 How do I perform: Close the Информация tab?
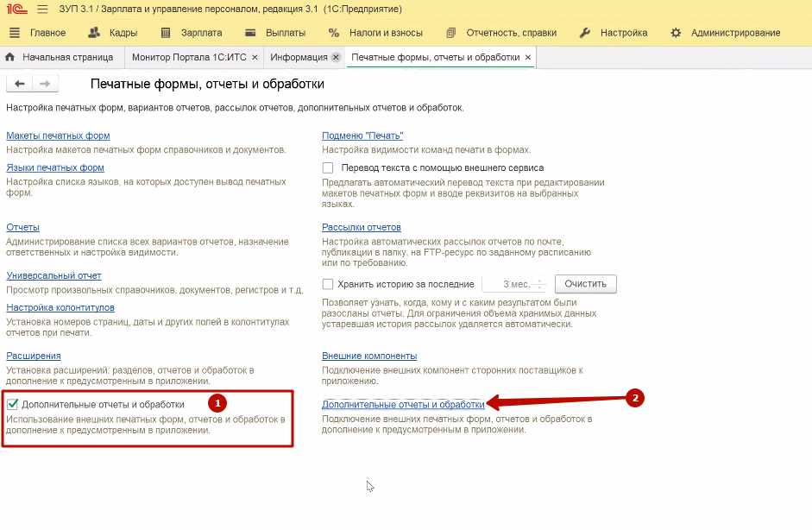336,57
